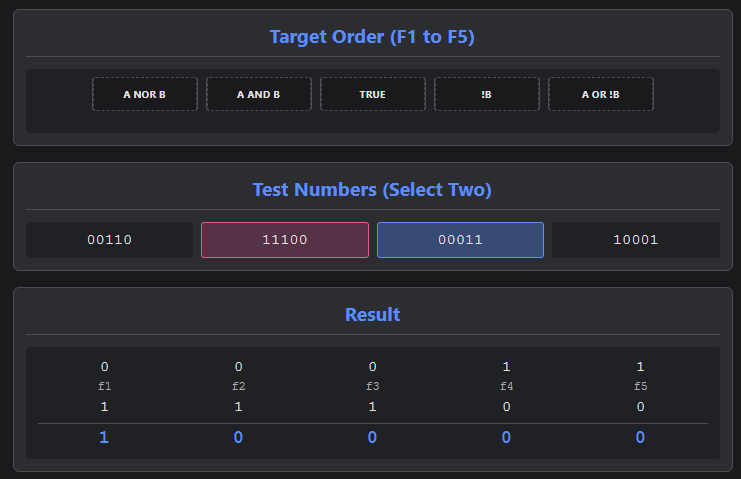The width and height of the screenshot is (741, 479).
Task: Select the A AND B function chip
Action: coord(259,95)
